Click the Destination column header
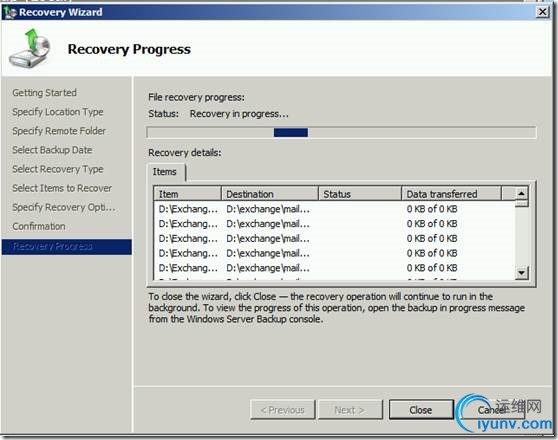Viewport: 558px width, 440px height. coord(270,194)
